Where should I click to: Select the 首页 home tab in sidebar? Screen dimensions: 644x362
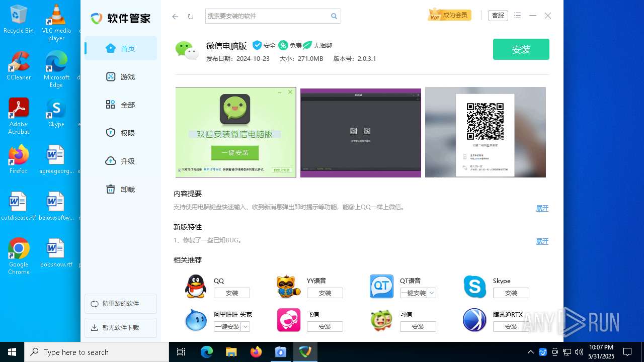pos(121,48)
